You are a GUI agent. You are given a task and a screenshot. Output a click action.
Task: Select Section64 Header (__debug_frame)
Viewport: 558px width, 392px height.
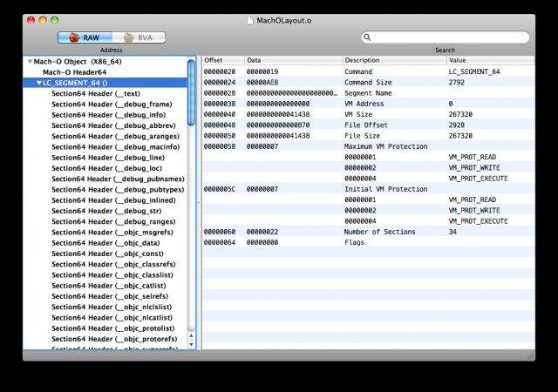(x=112, y=105)
